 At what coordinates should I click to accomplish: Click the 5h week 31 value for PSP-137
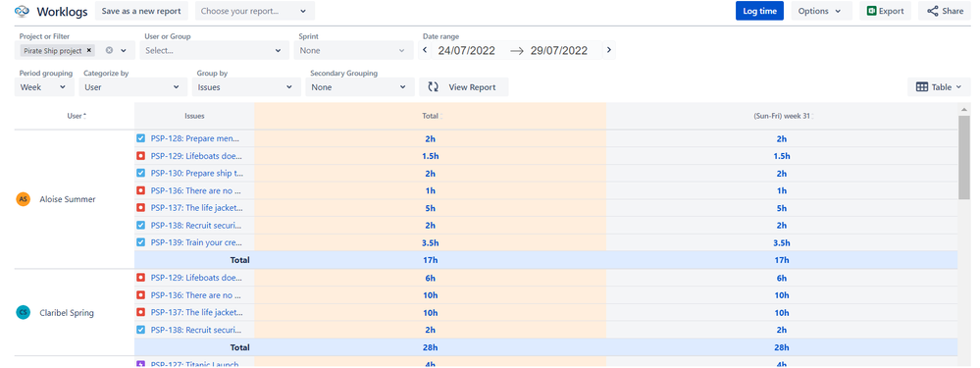coord(781,208)
